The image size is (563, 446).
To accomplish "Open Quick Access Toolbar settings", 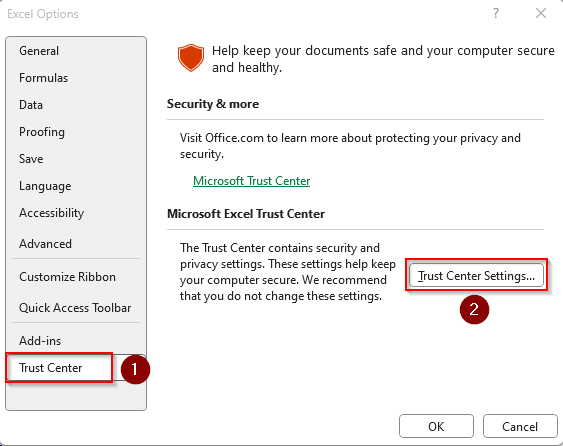I will pyautogui.click(x=75, y=308).
